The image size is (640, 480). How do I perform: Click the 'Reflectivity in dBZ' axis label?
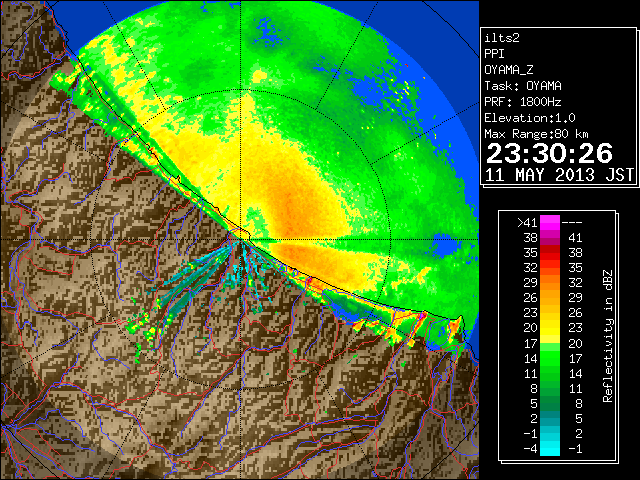coord(607,336)
